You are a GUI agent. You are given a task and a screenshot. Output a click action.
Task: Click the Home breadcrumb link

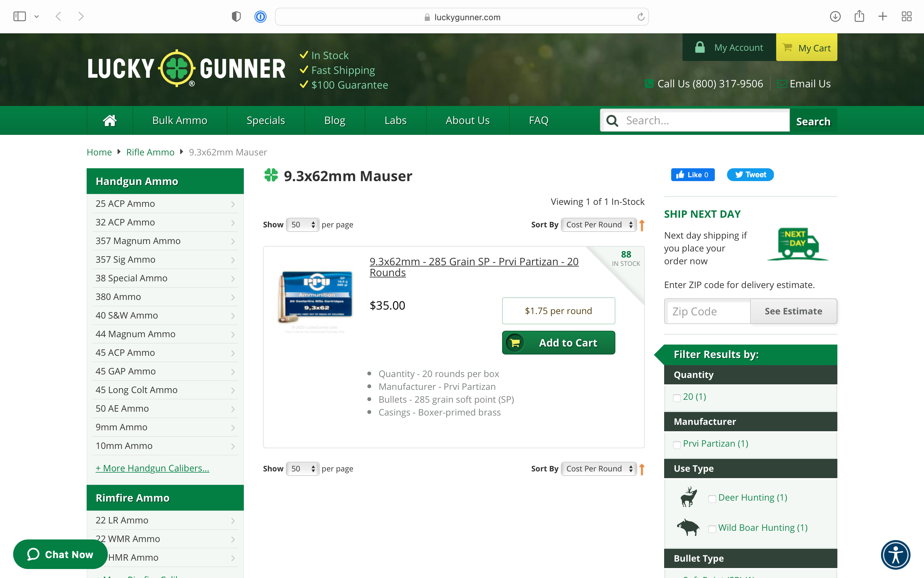tap(99, 152)
